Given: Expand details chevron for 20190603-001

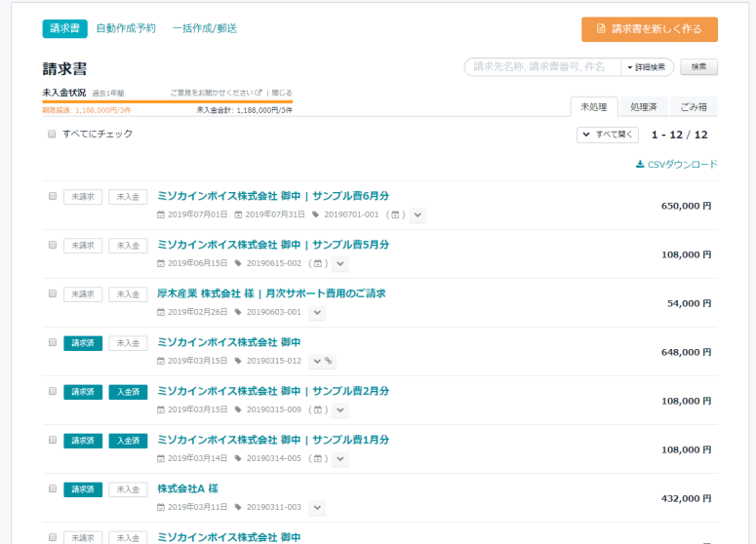Looking at the screenshot, I should (x=317, y=312).
